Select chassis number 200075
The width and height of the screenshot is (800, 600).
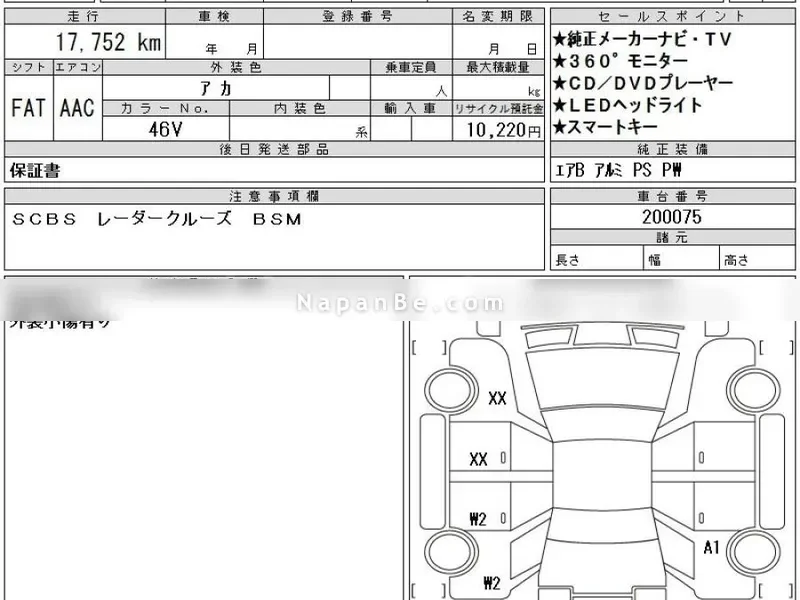[672, 216]
